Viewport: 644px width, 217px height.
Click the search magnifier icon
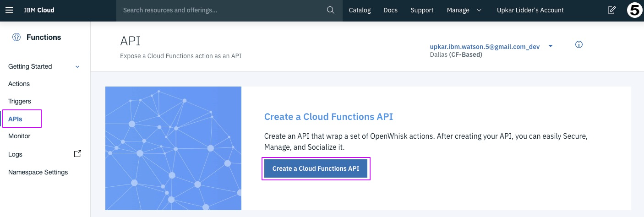(331, 10)
